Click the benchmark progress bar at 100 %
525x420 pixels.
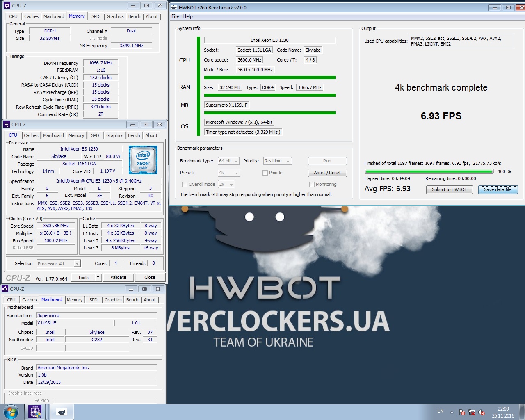click(429, 171)
